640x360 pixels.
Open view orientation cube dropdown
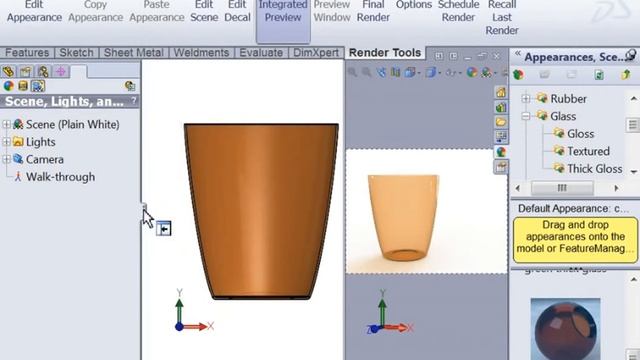[x=412, y=73]
